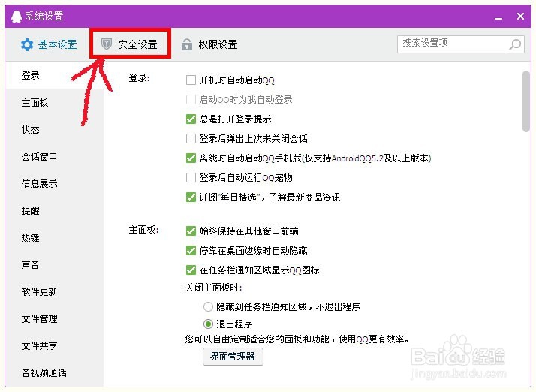Click the gear icon for 基本设置
Image resolution: width=536 pixels, height=392 pixels.
[27, 44]
